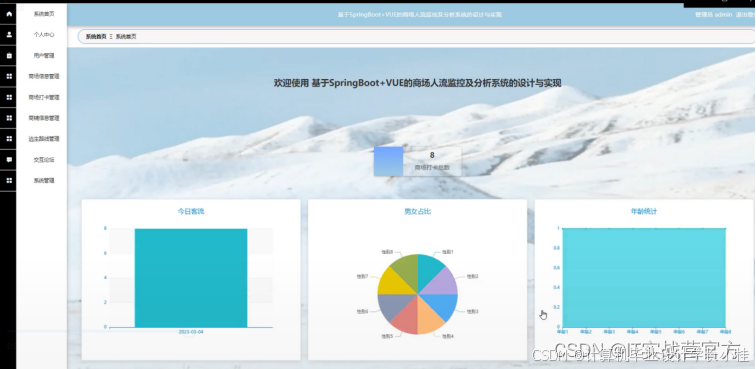
Task: Click the second 系统首页 breadcrumb entry
Action: point(126,37)
